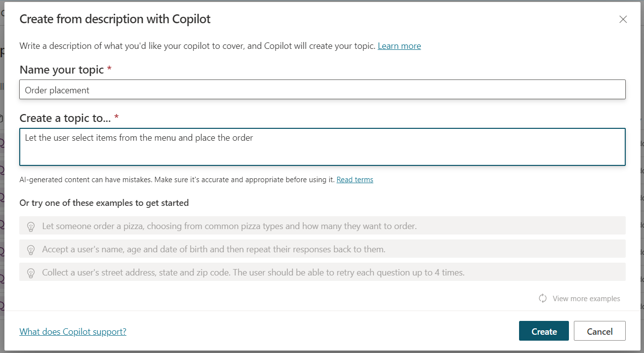The height and width of the screenshot is (353, 644).
Task: Close the Create from description dialog
Action: pos(623,20)
